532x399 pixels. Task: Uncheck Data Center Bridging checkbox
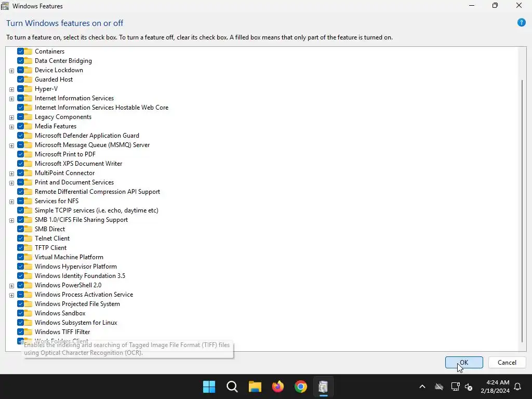pyautogui.click(x=20, y=61)
